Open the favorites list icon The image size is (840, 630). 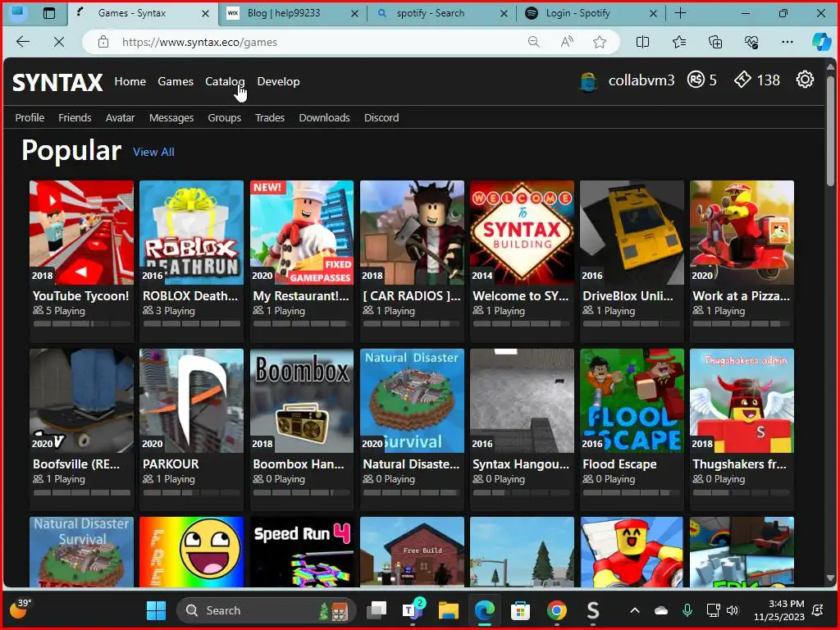coord(678,42)
